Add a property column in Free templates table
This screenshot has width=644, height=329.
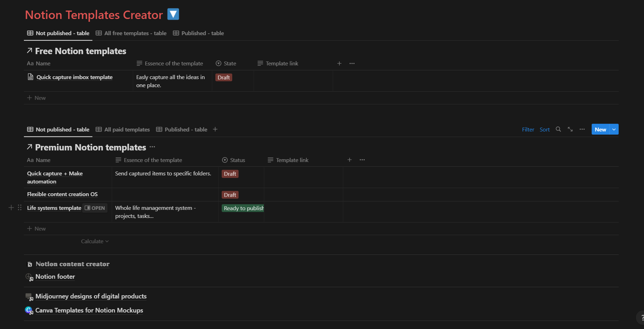tap(339, 63)
